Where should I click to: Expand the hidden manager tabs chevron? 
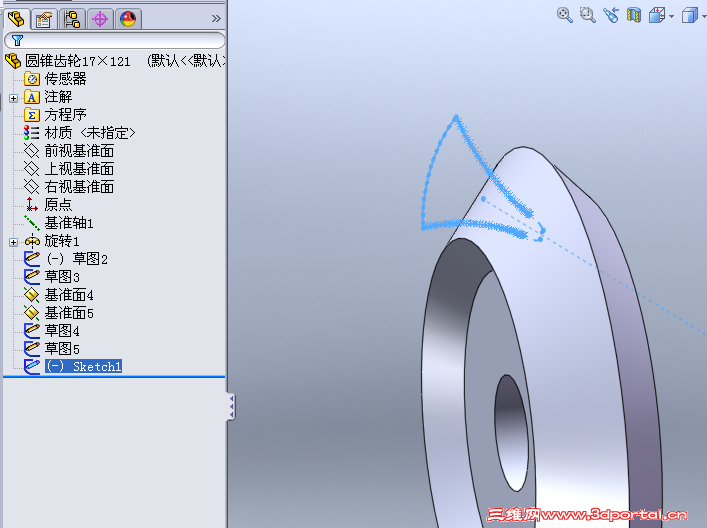pyautogui.click(x=216, y=18)
